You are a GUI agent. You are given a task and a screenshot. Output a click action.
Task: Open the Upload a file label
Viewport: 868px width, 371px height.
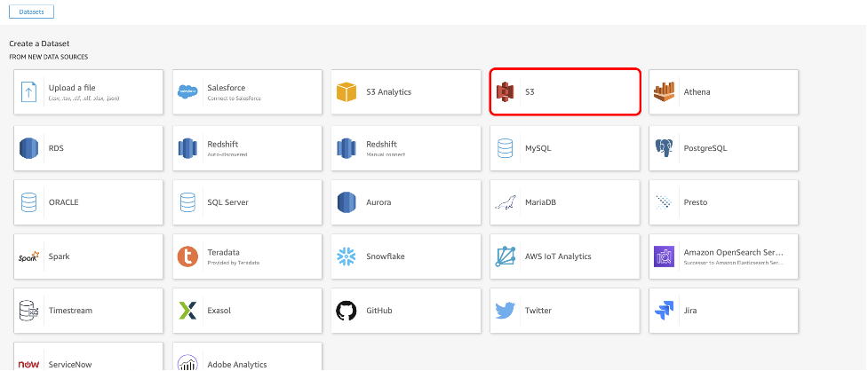(72, 88)
